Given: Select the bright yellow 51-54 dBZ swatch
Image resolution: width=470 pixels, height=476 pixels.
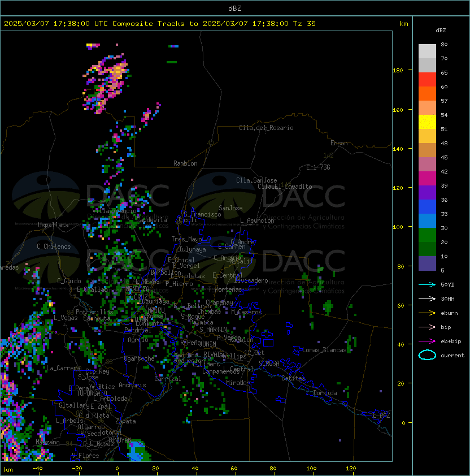Looking at the screenshot, I should 427,122.
